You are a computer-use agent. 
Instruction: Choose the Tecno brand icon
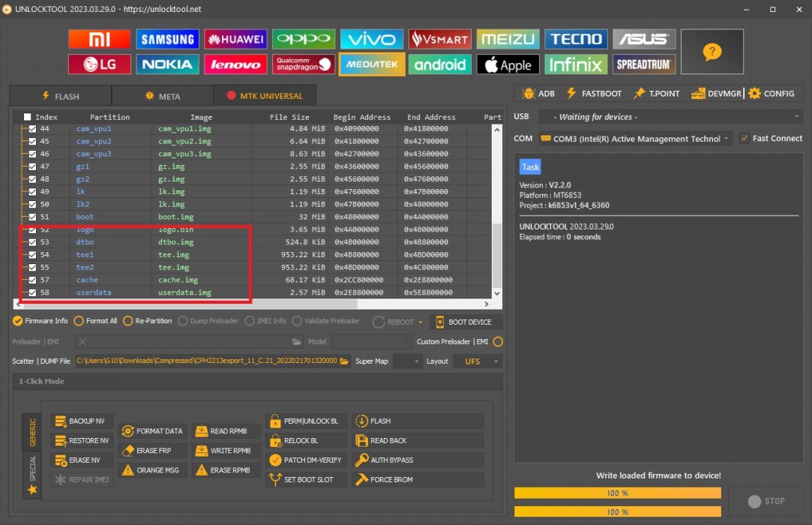[576, 39]
